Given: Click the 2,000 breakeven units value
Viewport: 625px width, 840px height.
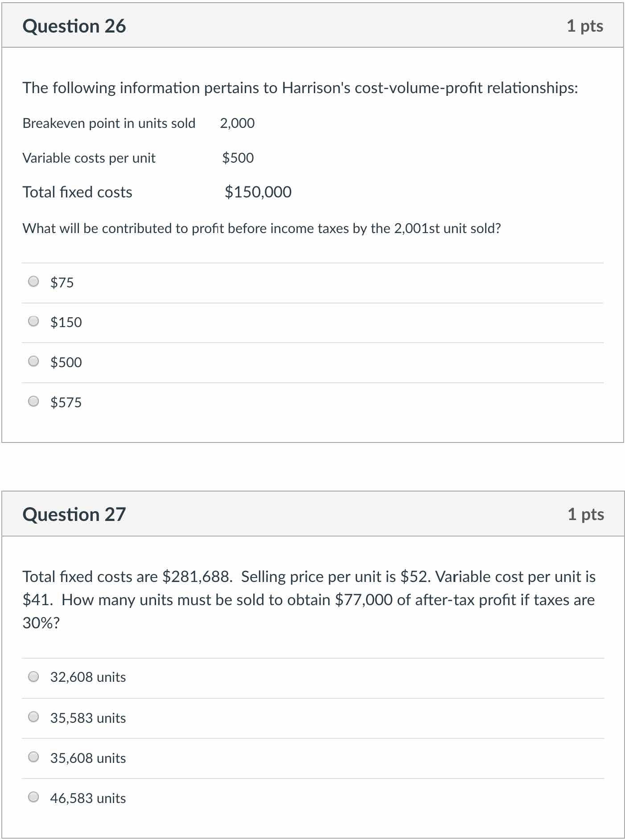Looking at the screenshot, I should tap(237, 123).
